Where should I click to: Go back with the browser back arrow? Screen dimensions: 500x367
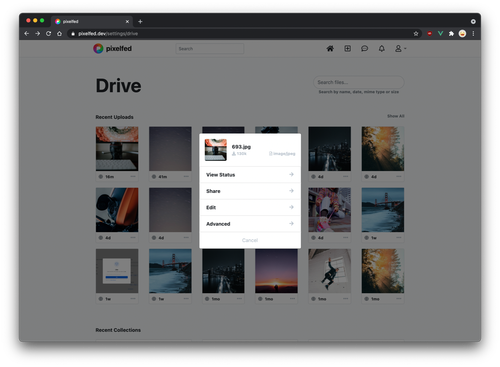[27, 34]
